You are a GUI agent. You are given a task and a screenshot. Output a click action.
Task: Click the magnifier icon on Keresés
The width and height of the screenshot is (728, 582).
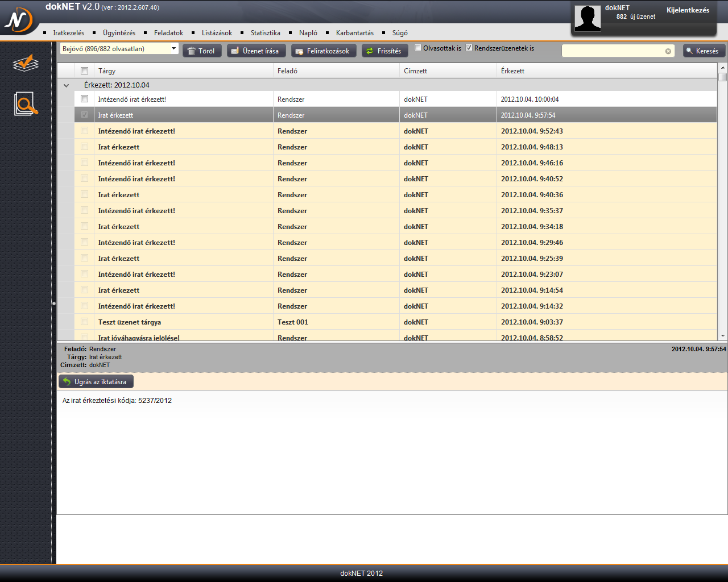690,51
